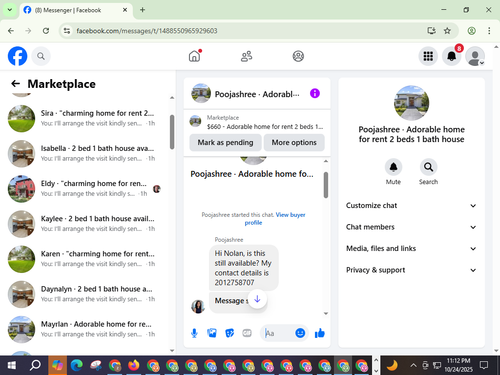Launch Firefox from taskbar
Viewport: 500px width, 375px height.
click(x=134, y=366)
